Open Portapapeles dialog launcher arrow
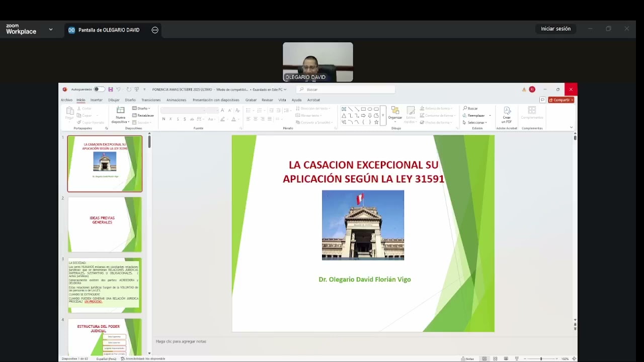644x362 pixels. tap(106, 128)
